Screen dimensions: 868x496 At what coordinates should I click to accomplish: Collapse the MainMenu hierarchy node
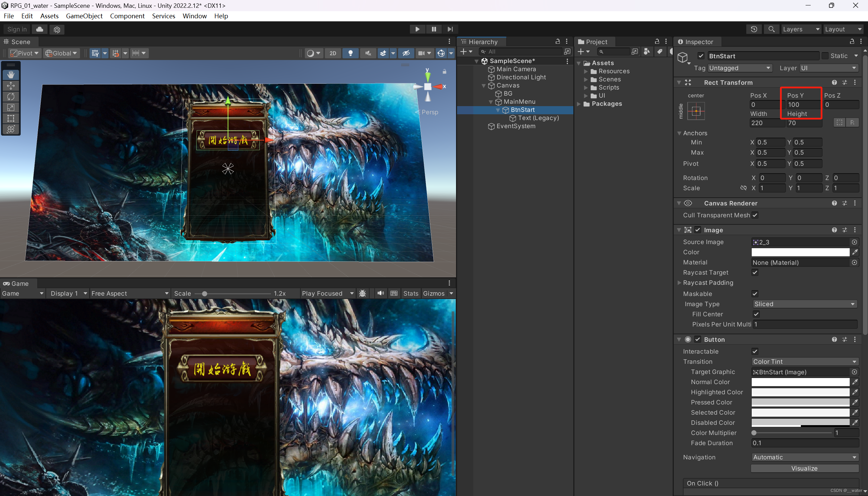coord(491,102)
